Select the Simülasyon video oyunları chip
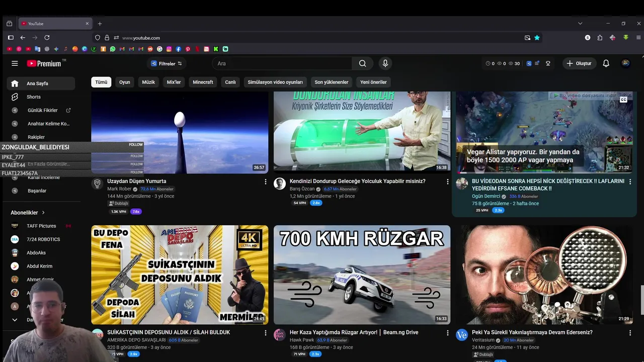Image resolution: width=644 pixels, height=362 pixels. click(275, 82)
